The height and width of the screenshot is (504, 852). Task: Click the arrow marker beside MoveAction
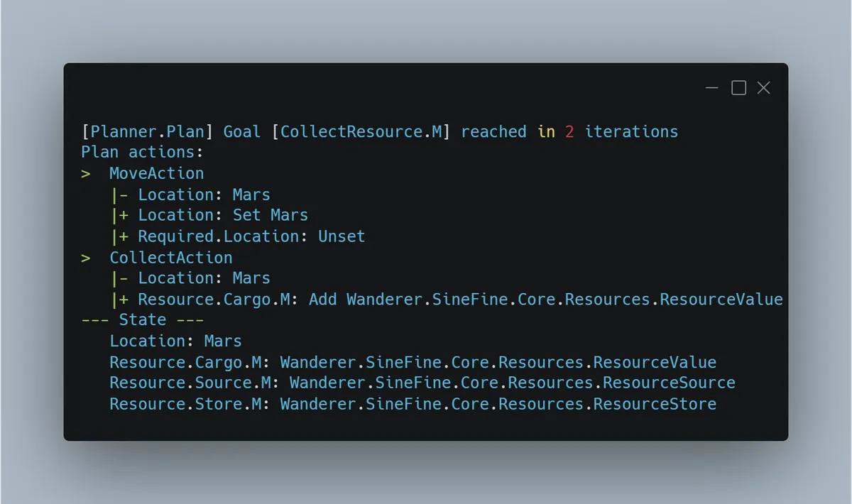pyautogui.click(x=86, y=174)
